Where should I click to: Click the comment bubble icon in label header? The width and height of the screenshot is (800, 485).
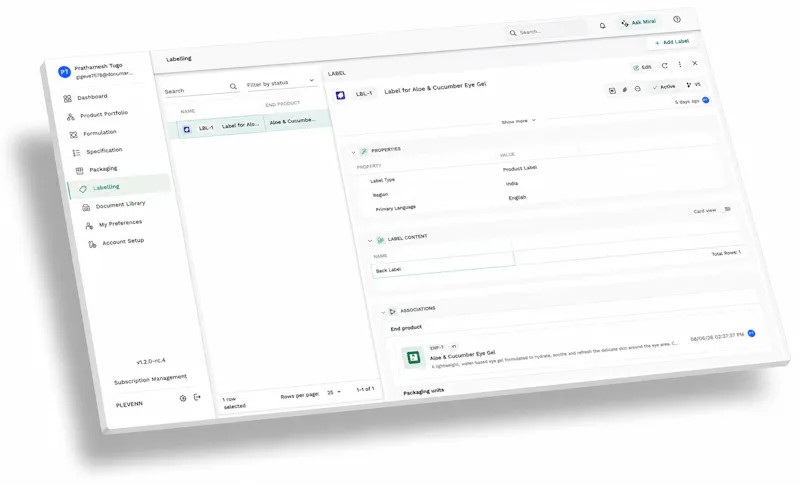pos(637,88)
